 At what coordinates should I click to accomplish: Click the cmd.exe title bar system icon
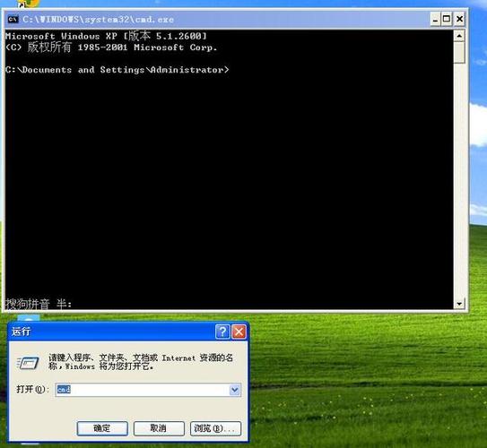pyautogui.click(x=13, y=20)
